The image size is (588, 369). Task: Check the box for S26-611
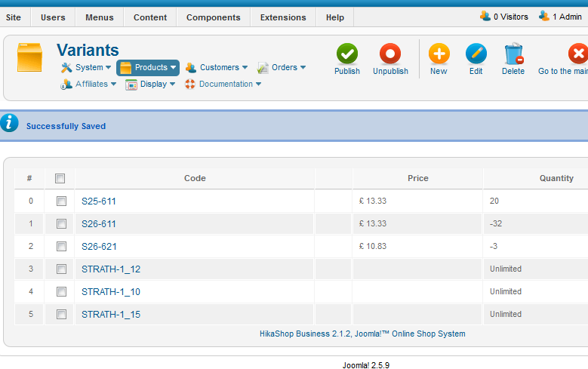[61, 224]
